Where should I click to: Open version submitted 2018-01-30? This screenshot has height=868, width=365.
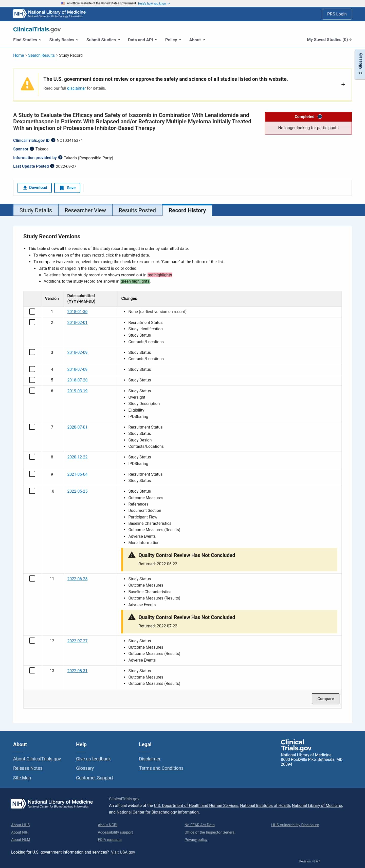[77, 312]
